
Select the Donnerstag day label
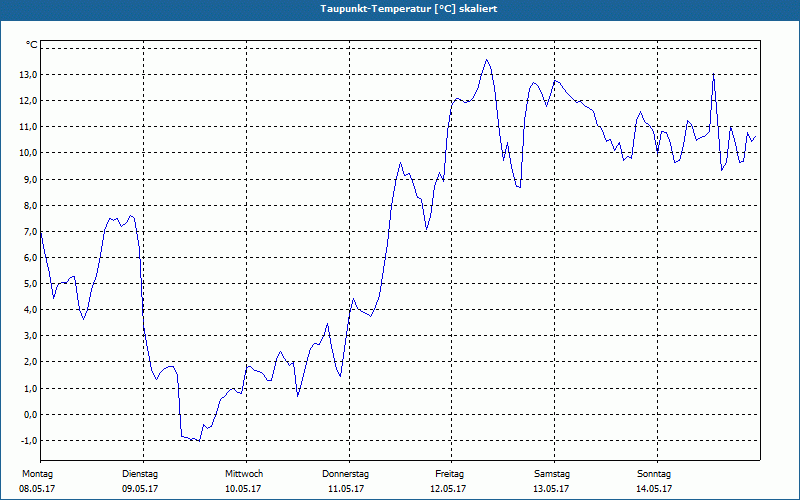(x=345, y=474)
